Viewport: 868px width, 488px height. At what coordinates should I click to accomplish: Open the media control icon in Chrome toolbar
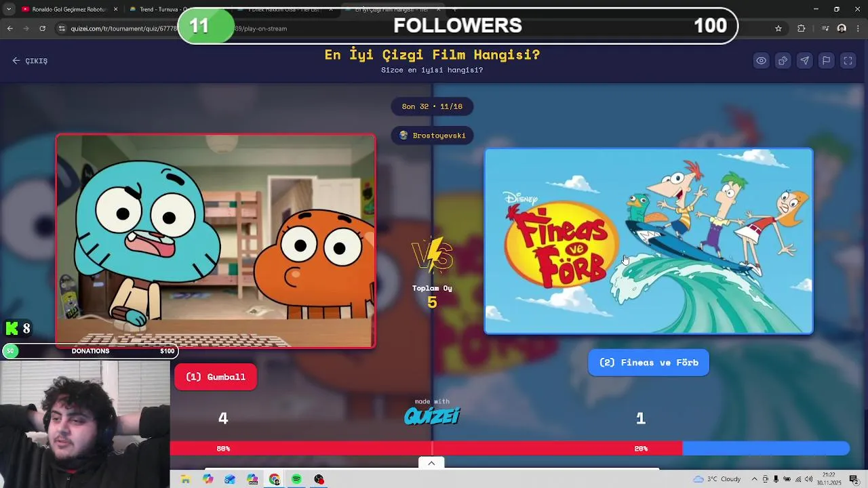coord(825,28)
